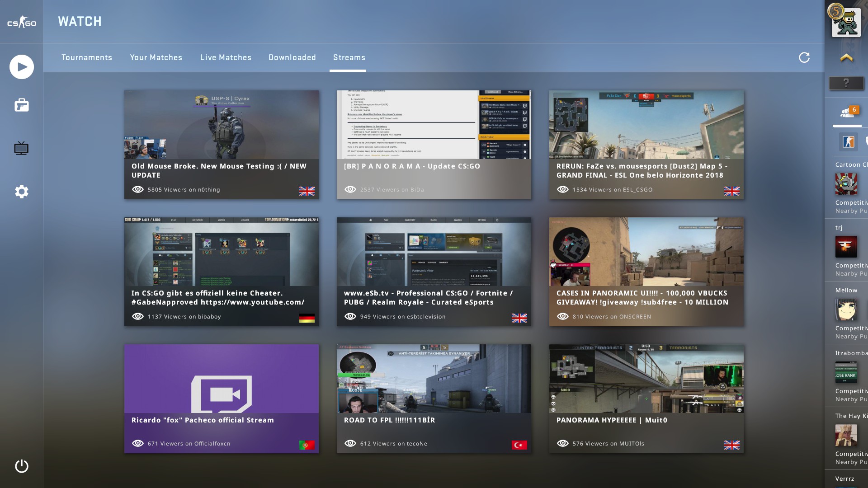Switch to the Downloaded tab
Screen dimensions: 868x488
(292, 57)
